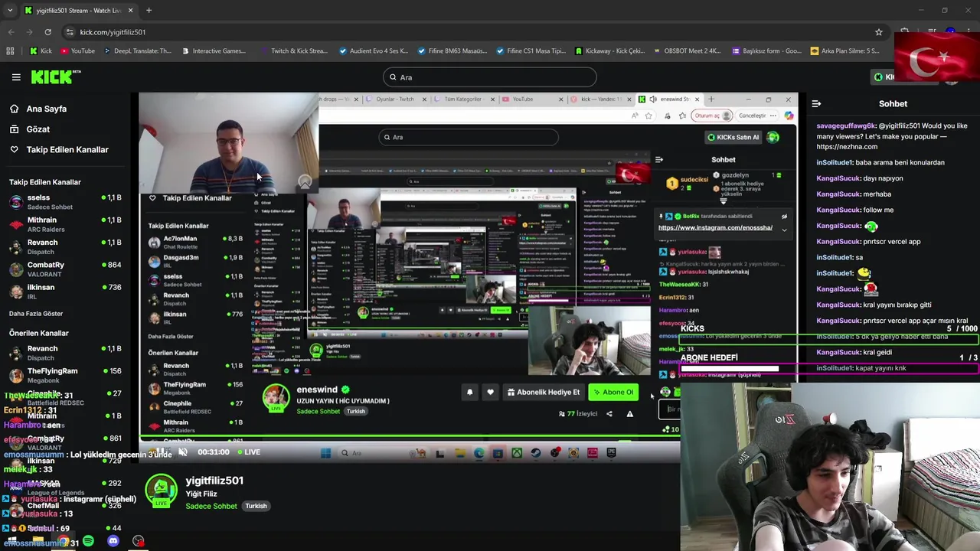This screenshot has height=551, width=980.
Task: Click Edge icon on streamed taskbar
Action: (479, 453)
